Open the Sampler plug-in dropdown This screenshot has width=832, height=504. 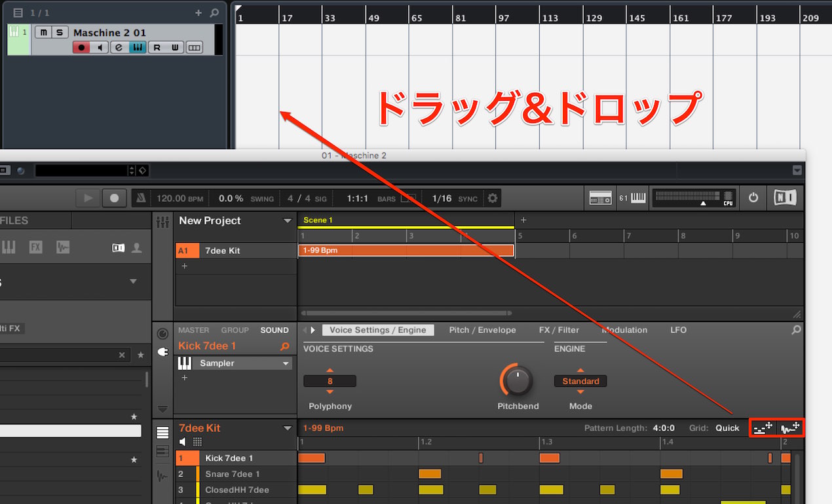286,363
